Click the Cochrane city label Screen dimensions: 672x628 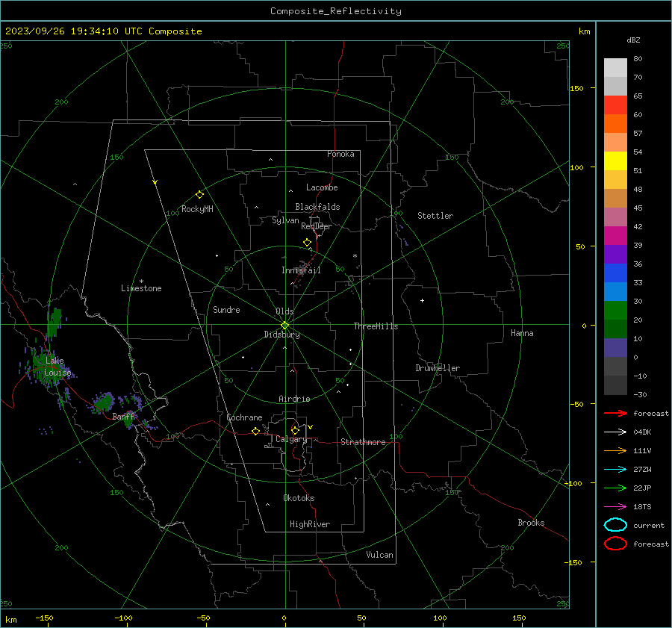point(244,417)
